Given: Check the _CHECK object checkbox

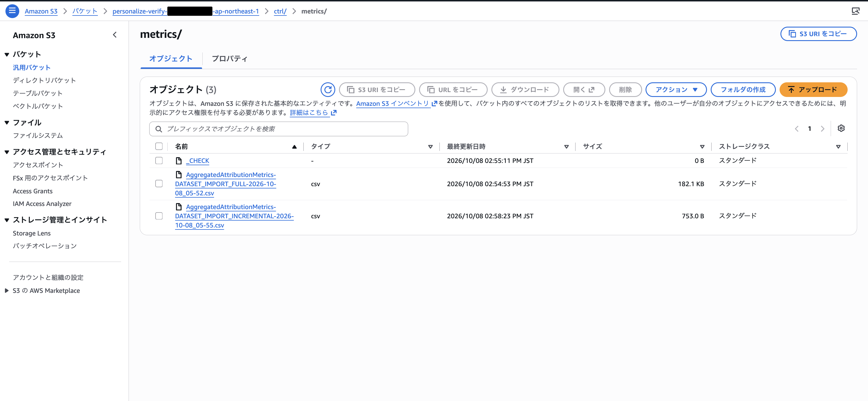Looking at the screenshot, I should [x=159, y=161].
